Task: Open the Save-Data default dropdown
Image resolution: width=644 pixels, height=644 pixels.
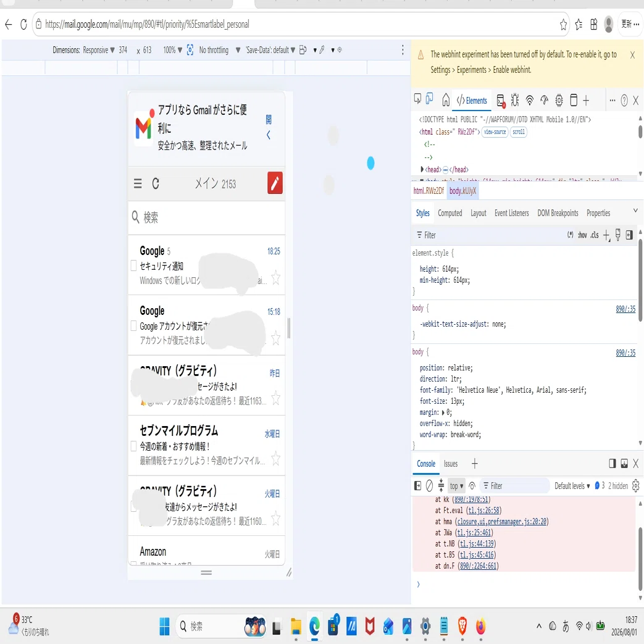Action: click(x=270, y=50)
